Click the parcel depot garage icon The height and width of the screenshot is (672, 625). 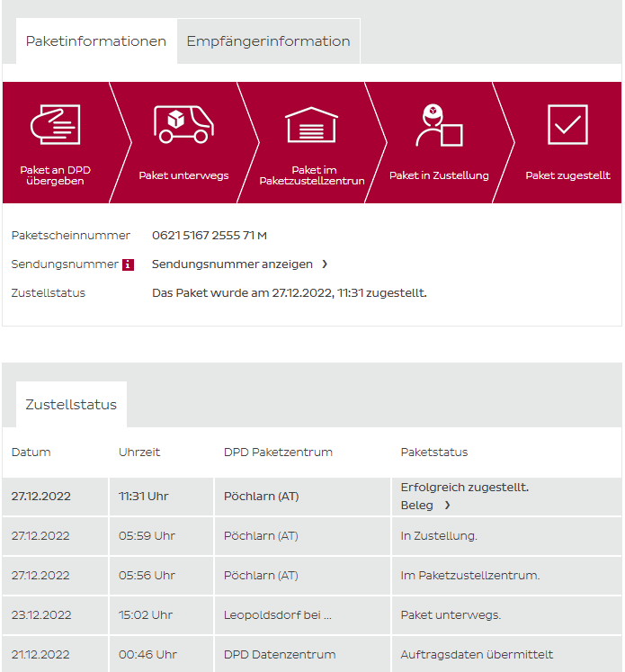click(311, 125)
